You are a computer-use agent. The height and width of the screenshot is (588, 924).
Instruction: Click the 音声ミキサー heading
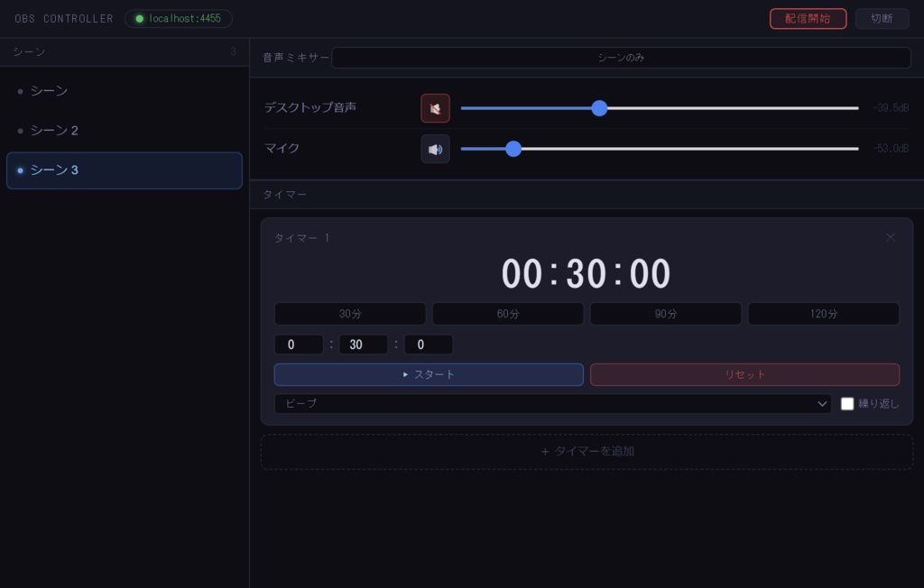(x=296, y=58)
